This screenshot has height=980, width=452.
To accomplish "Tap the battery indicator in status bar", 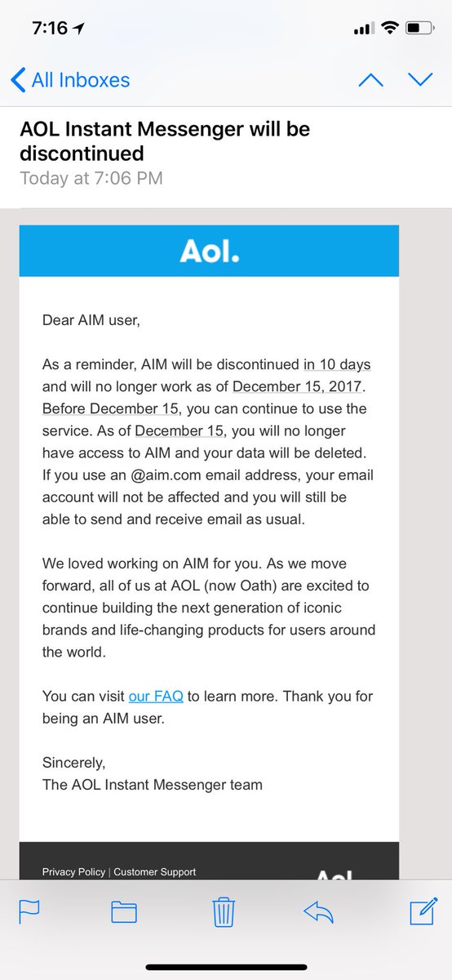I will tap(419, 29).
